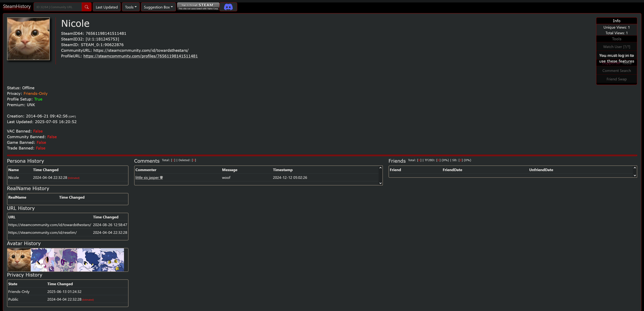The image size is (644, 311).
Task: Click the Friends-Only privacy value
Action: 35,93
